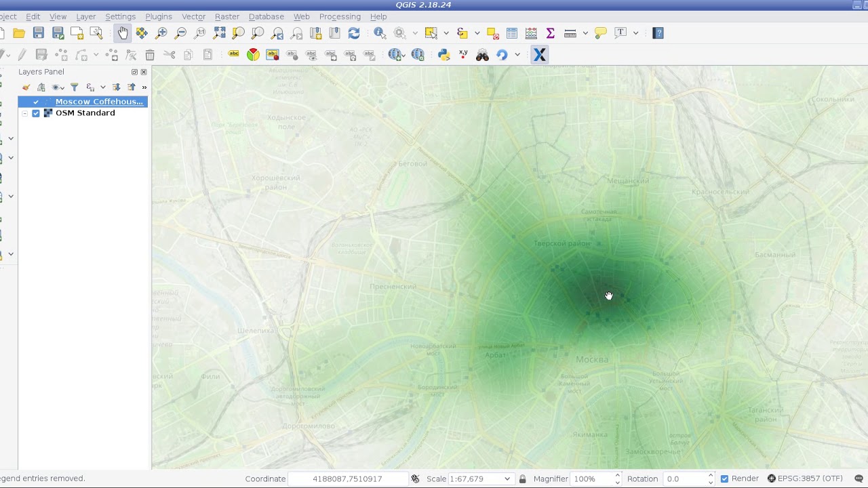
Task: Open the Edit menu
Action: (33, 16)
